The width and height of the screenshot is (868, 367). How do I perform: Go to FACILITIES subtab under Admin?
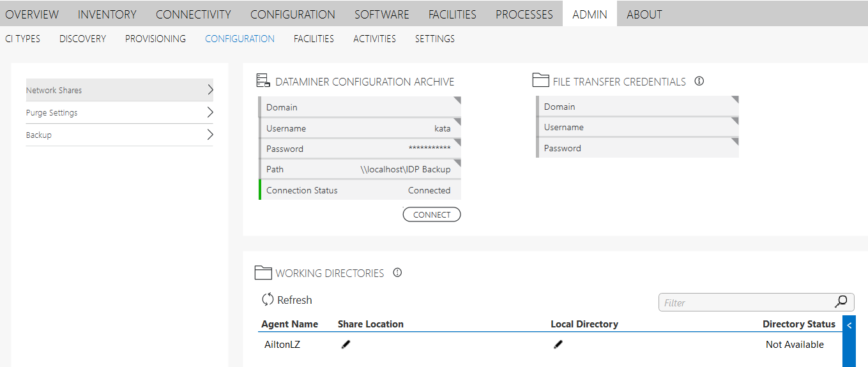(x=314, y=39)
